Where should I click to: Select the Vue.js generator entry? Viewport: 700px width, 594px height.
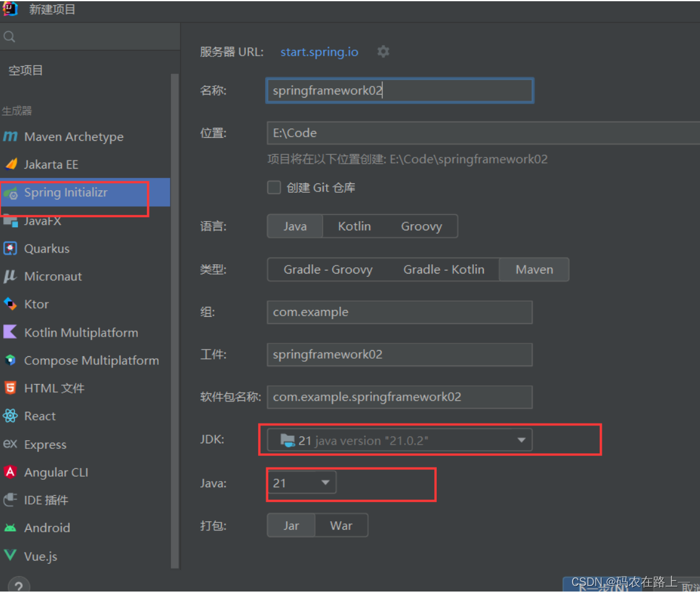point(85,556)
